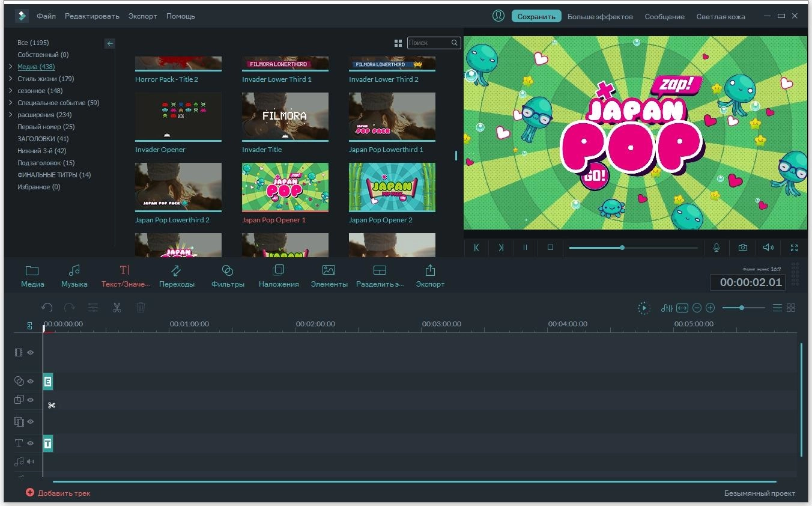Open the audio mixer icon

pyautogui.click(x=667, y=308)
